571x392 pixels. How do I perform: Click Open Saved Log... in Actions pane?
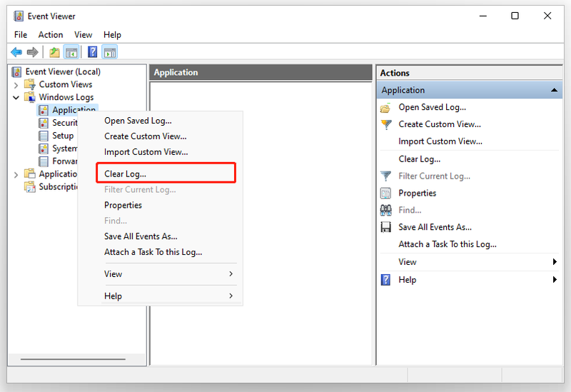(432, 107)
